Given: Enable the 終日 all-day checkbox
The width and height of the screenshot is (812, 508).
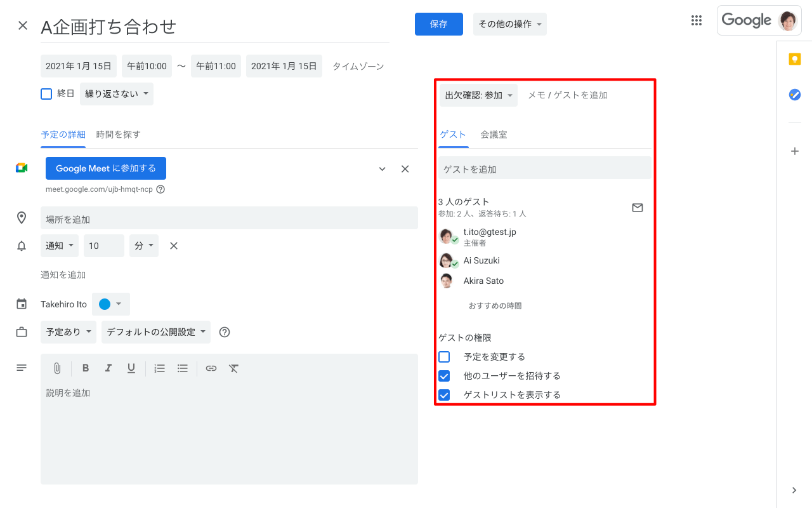Looking at the screenshot, I should click(46, 94).
